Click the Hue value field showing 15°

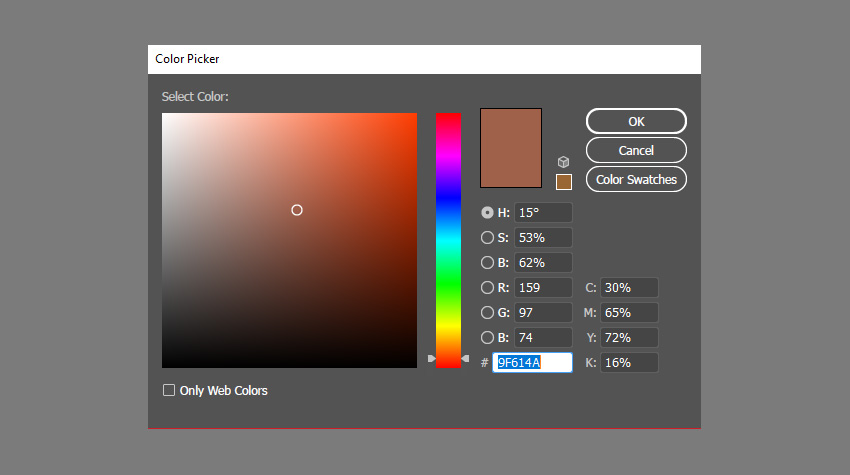(543, 213)
